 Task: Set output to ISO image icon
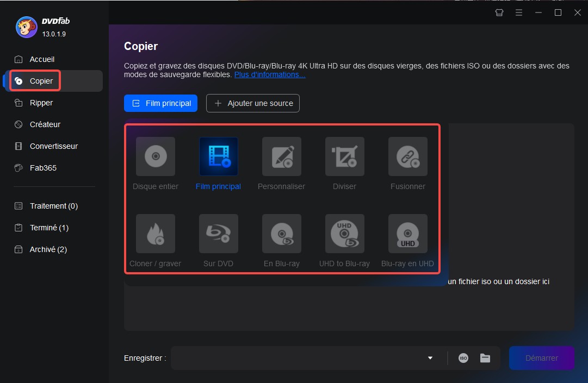pyautogui.click(x=463, y=358)
